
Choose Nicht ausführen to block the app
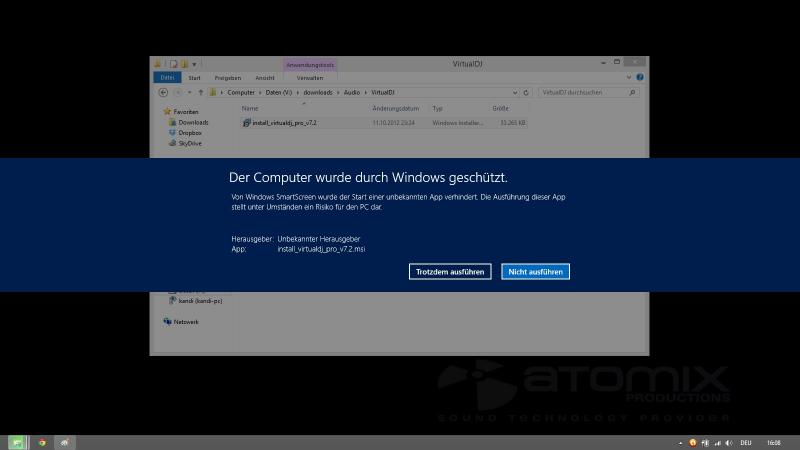535,271
